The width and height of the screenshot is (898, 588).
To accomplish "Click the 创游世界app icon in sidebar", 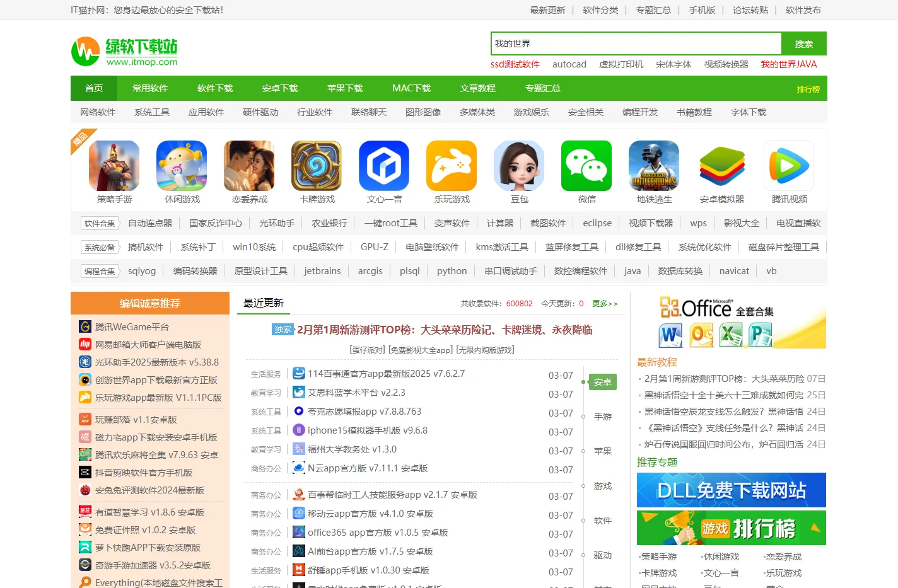I will pyautogui.click(x=85, y=379).
